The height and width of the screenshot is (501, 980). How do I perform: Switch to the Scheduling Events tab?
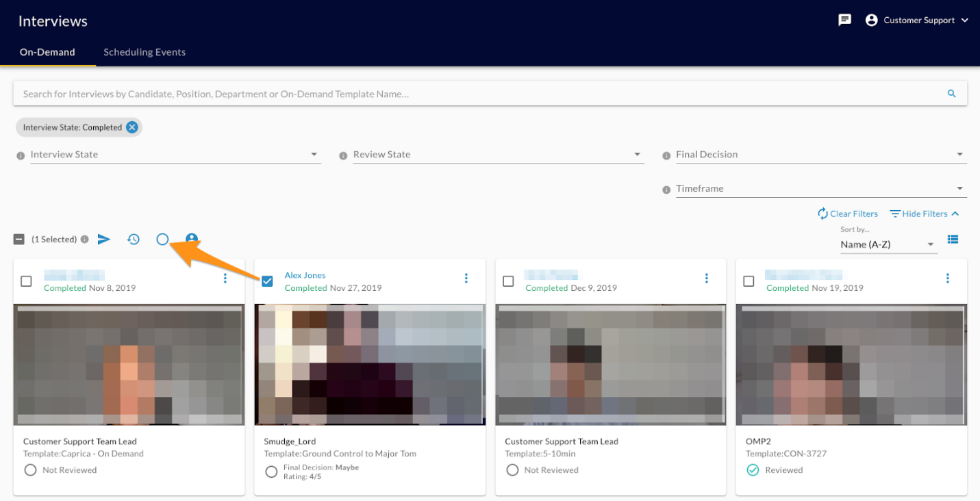145,52
